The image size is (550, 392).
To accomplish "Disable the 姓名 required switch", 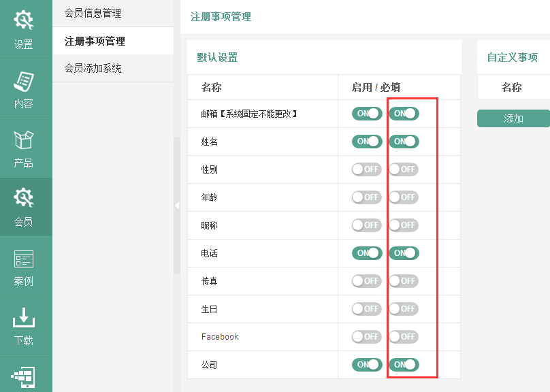I will pos(404,142).
